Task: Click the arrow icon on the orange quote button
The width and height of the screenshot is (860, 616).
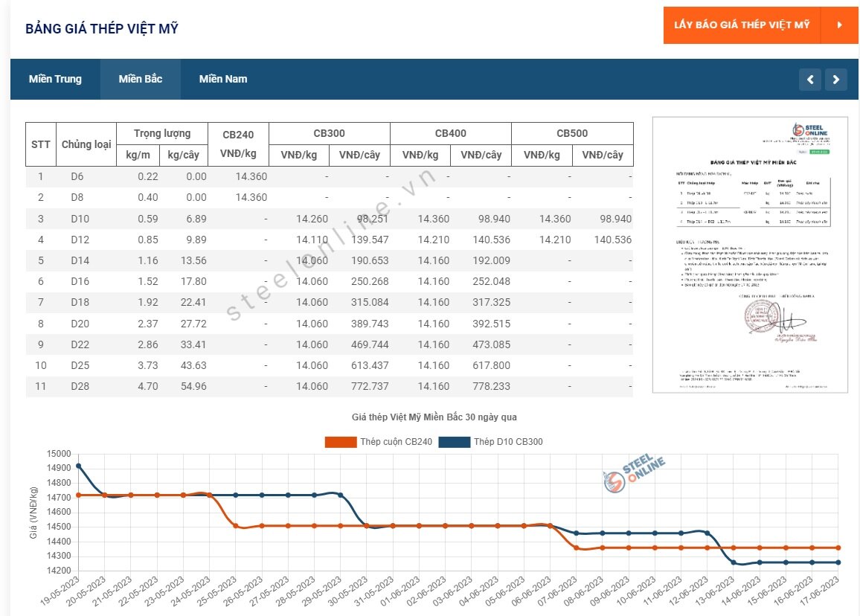Action: tap(839, 25)
